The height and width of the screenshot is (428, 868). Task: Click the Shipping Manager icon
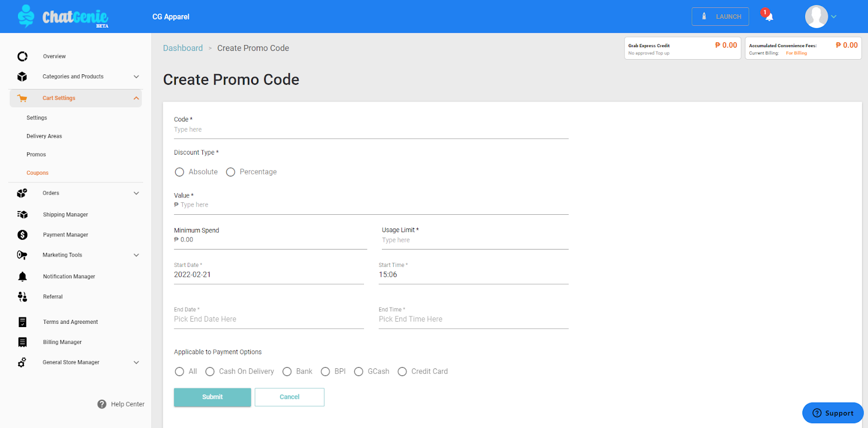[x=22, y=215]
